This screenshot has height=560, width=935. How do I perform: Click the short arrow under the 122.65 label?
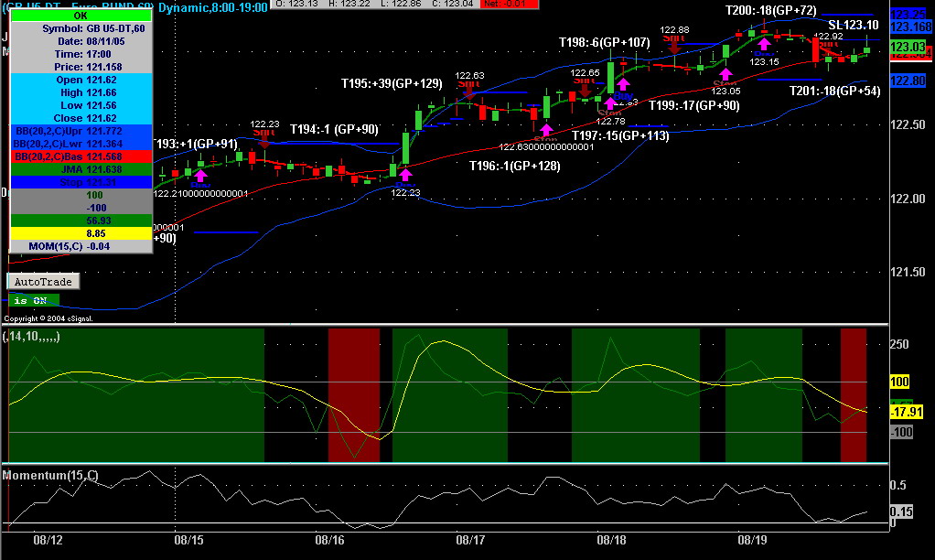585,90
